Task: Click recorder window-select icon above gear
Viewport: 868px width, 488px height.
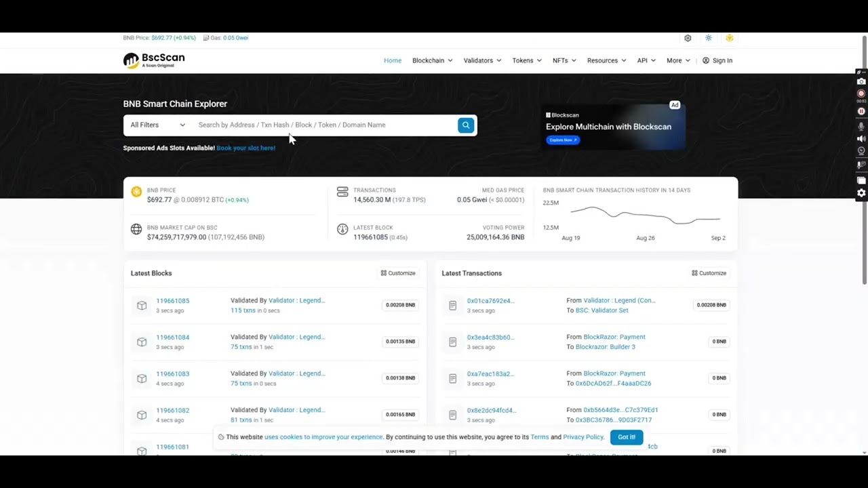Action: pyautogui.click(x=861, y=180)
